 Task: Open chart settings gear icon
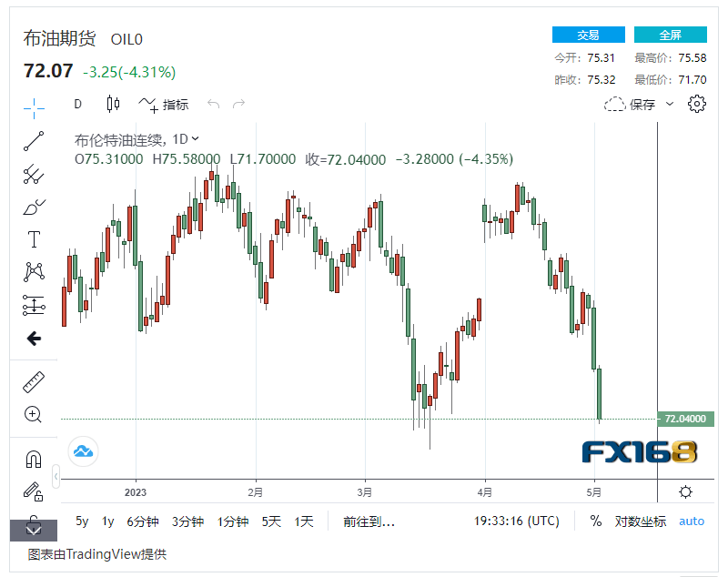point(697,104)
